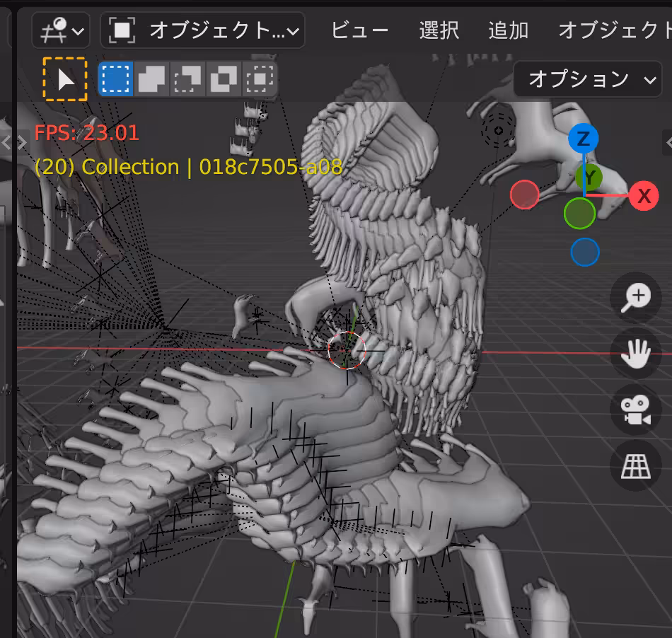Open the Object Mode selector dropdown
This screenshot has width=672, height=638.
202,30
